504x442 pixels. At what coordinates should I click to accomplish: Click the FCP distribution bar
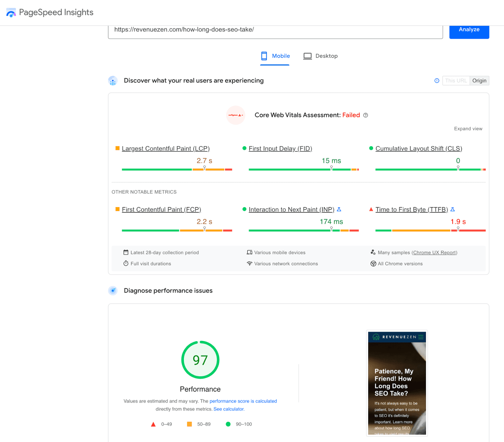[177, 230]
